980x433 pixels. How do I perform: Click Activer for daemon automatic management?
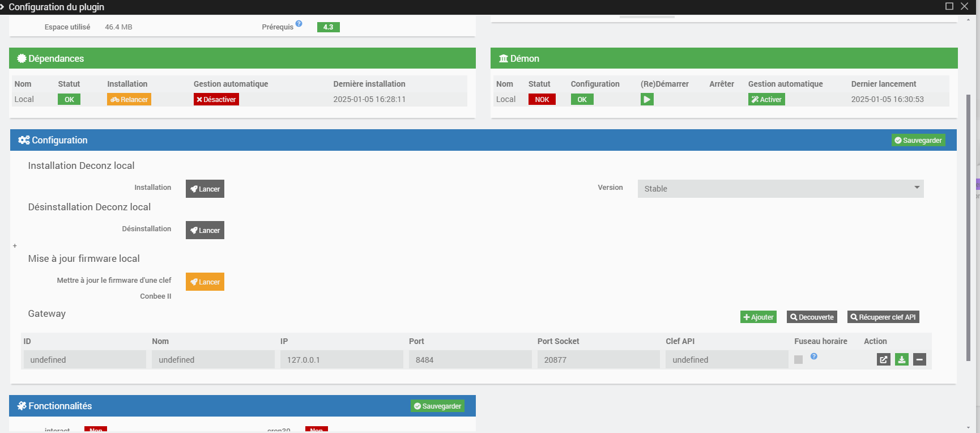tap(766, 99)
